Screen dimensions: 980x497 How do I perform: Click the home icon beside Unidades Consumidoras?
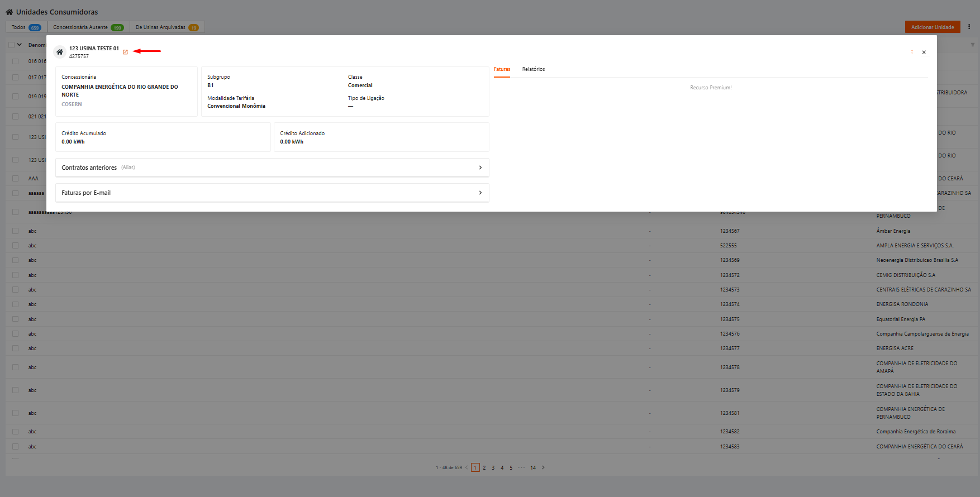pos(9,12)
